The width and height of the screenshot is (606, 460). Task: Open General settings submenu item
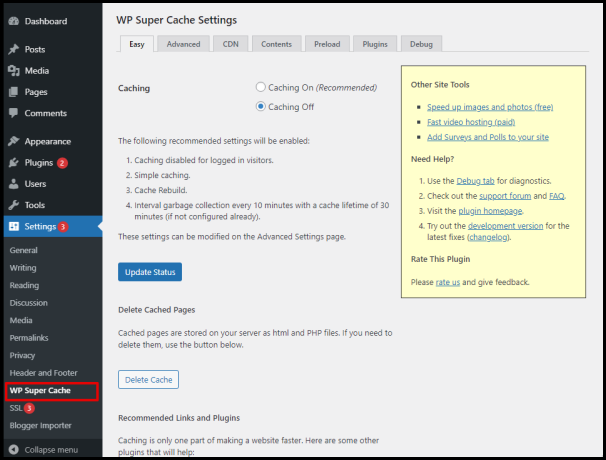(24, 250)
